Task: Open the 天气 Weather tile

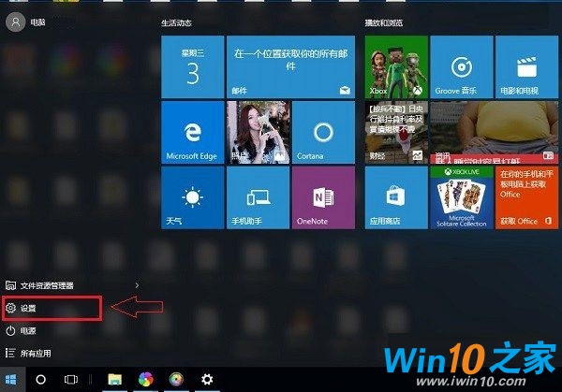Action: pos(193,197)
